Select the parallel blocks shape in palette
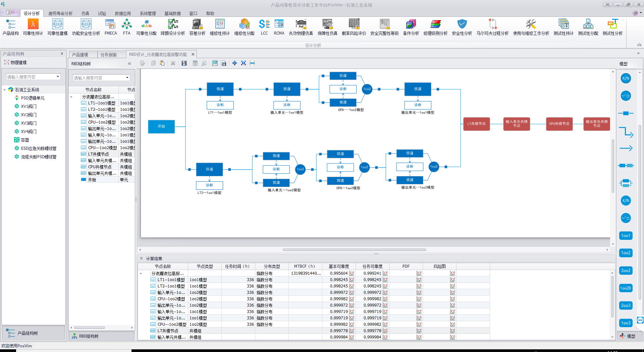 click(626, 183)
